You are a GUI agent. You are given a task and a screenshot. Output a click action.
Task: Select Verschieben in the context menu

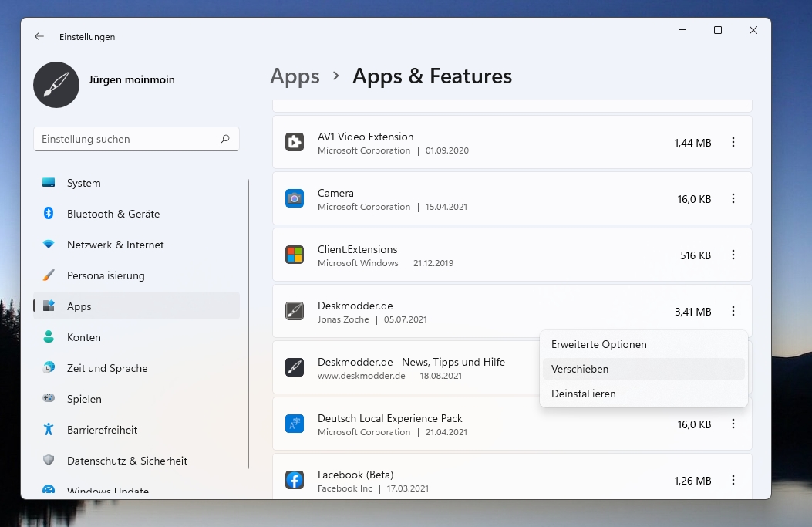(x=644, y=369)
